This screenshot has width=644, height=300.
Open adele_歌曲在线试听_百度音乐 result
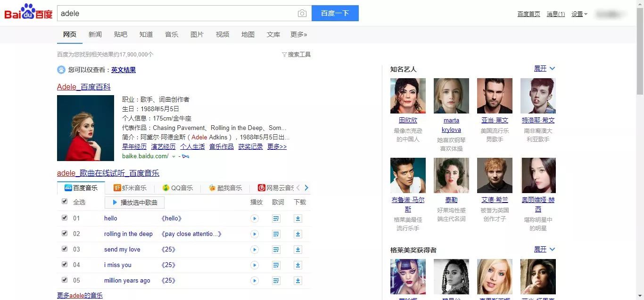tap(108, 173)
